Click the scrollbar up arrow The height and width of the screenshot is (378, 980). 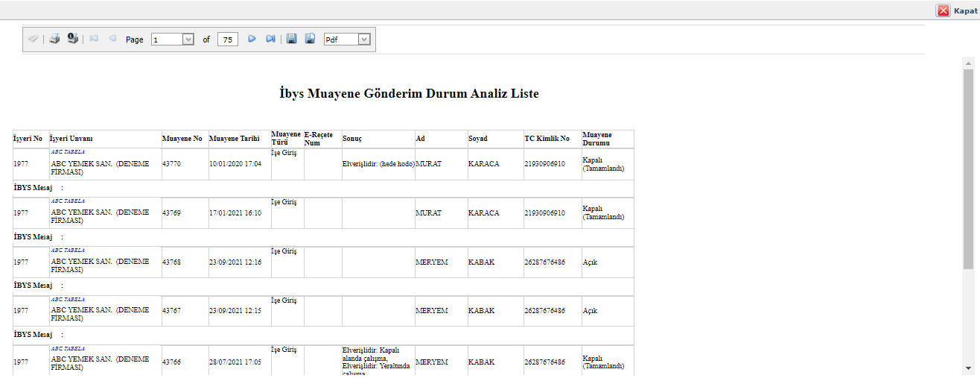click(968, 63)
